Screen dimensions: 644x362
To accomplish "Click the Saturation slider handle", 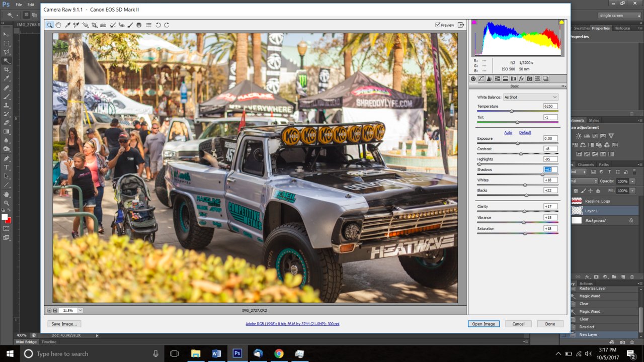I will pyautogui.click(x=525, y=233).
